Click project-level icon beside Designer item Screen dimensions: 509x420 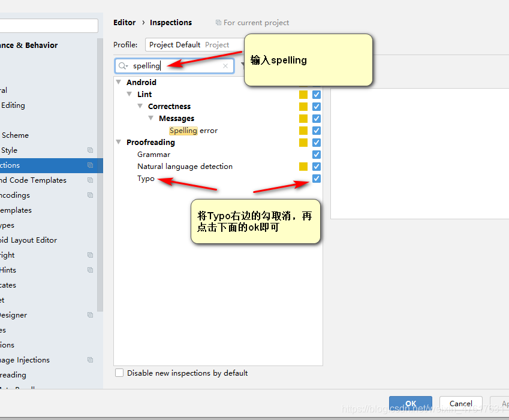[x=91, y=315]
